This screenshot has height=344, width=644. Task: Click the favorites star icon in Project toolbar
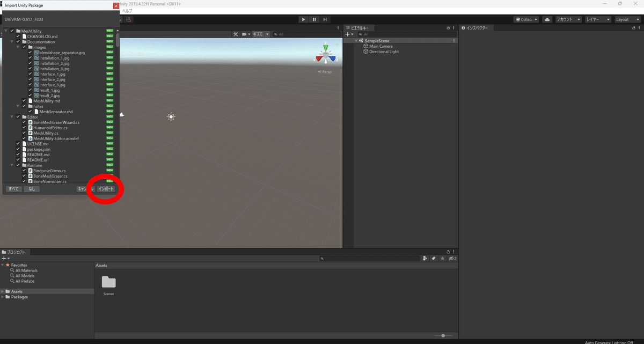coord(442,259)
